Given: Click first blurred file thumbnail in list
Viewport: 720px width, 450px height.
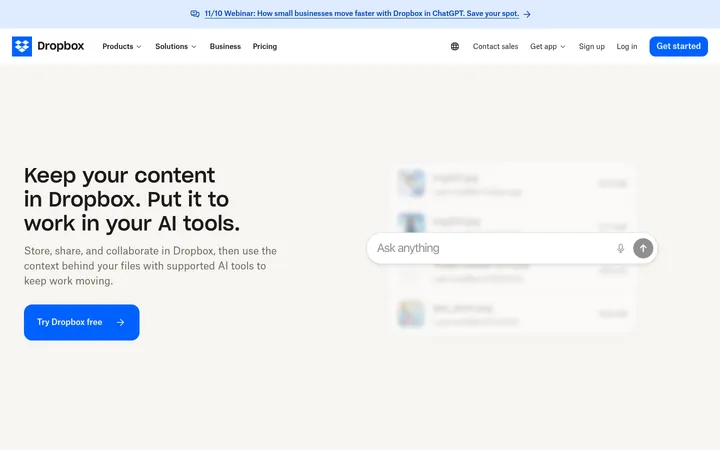Looking at the screenshot, I should coord(411,183).
